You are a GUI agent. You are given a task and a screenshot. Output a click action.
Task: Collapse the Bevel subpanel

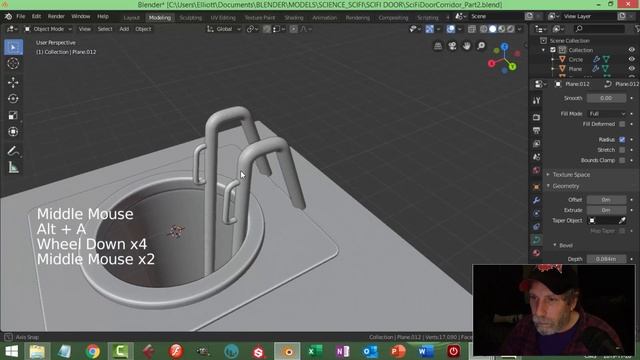(x=565, y=245)
